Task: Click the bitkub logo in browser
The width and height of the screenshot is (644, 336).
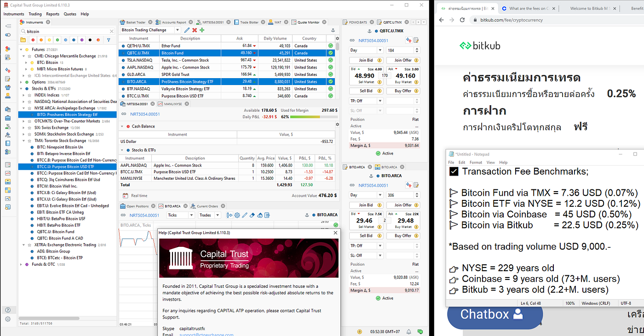Action: point(479,46)
